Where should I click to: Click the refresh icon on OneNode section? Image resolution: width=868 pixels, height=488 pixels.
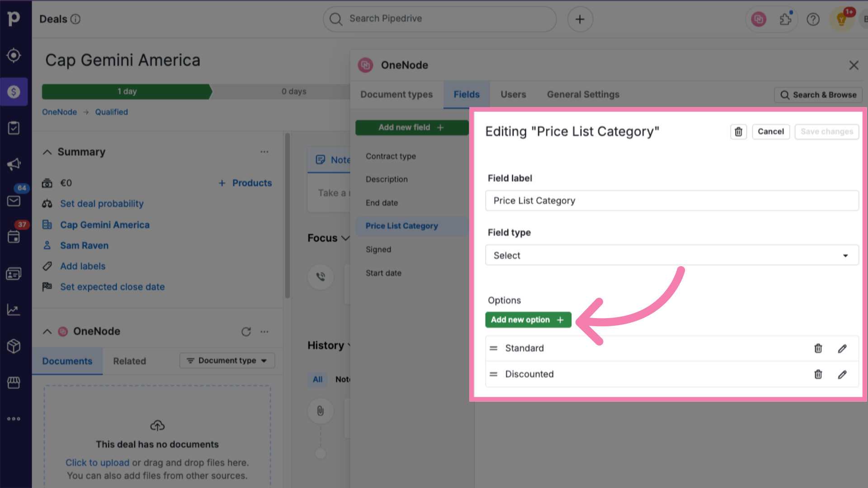tap(246, 331)
